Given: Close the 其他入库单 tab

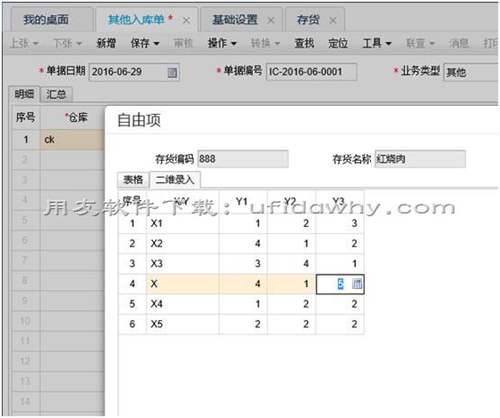Looking at the screenshot, I should coord(187,20).
